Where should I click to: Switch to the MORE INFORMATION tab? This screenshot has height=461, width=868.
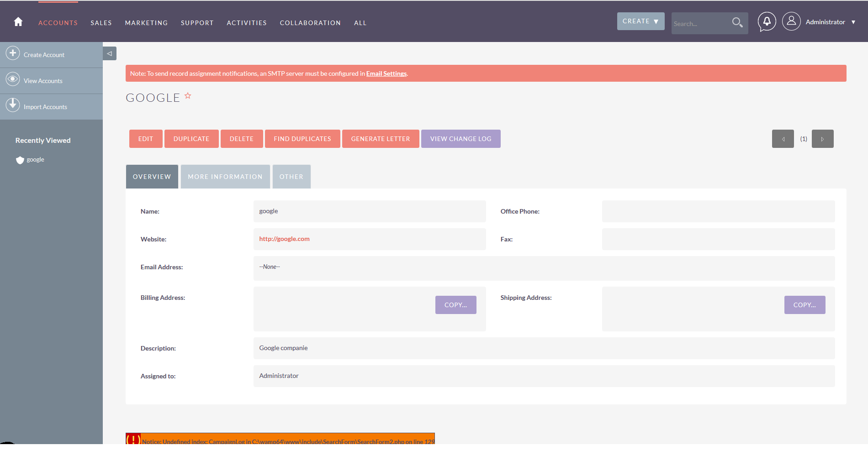225,177
